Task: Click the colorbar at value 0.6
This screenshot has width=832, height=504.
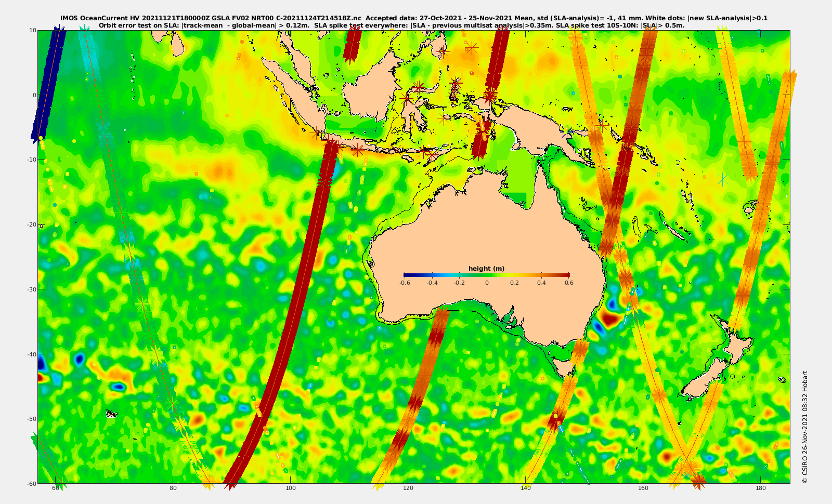Action: [569, 275]
